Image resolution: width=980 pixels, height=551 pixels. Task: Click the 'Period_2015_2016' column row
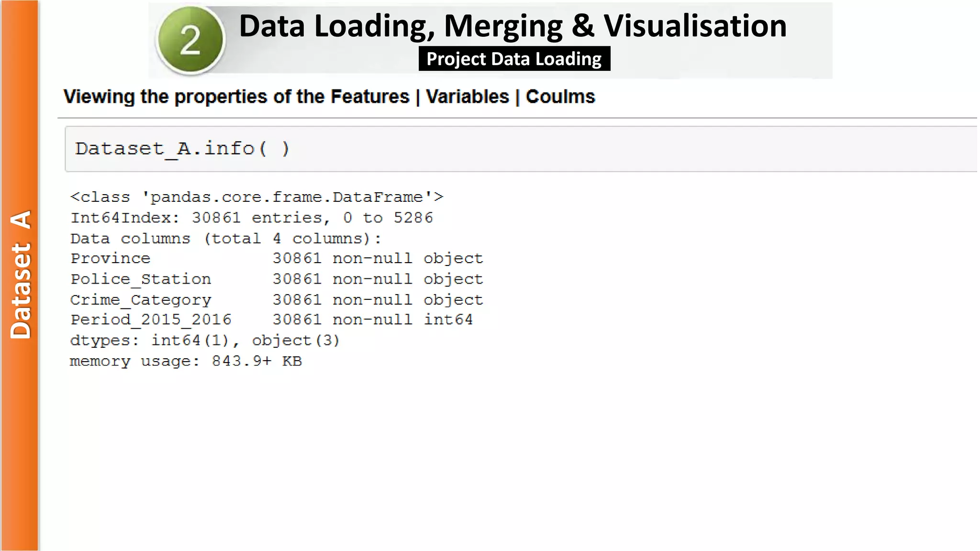(271, 320)
